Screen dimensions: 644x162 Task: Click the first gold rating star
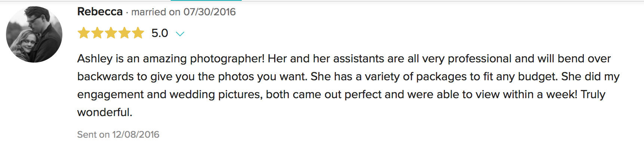pos(84,33)
